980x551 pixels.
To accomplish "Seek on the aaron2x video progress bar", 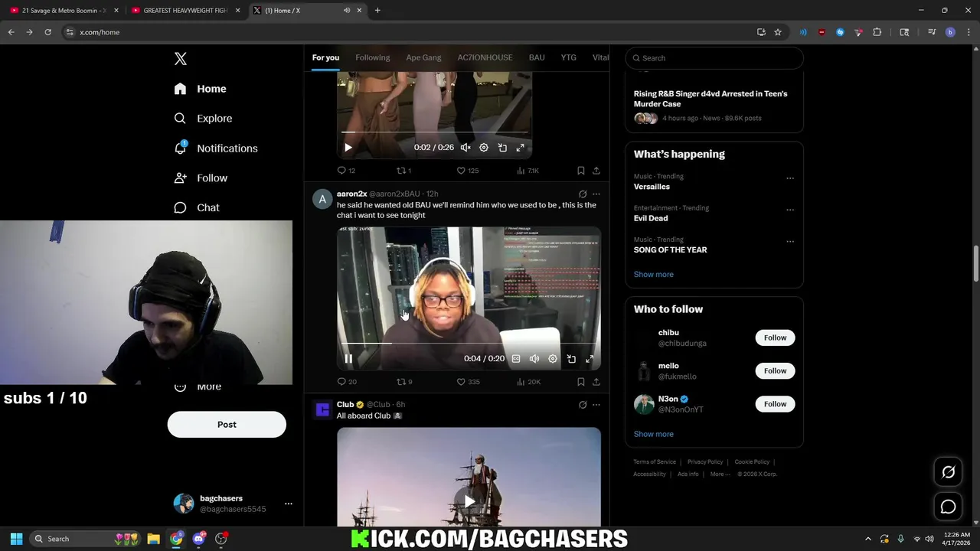I will 469,344.
